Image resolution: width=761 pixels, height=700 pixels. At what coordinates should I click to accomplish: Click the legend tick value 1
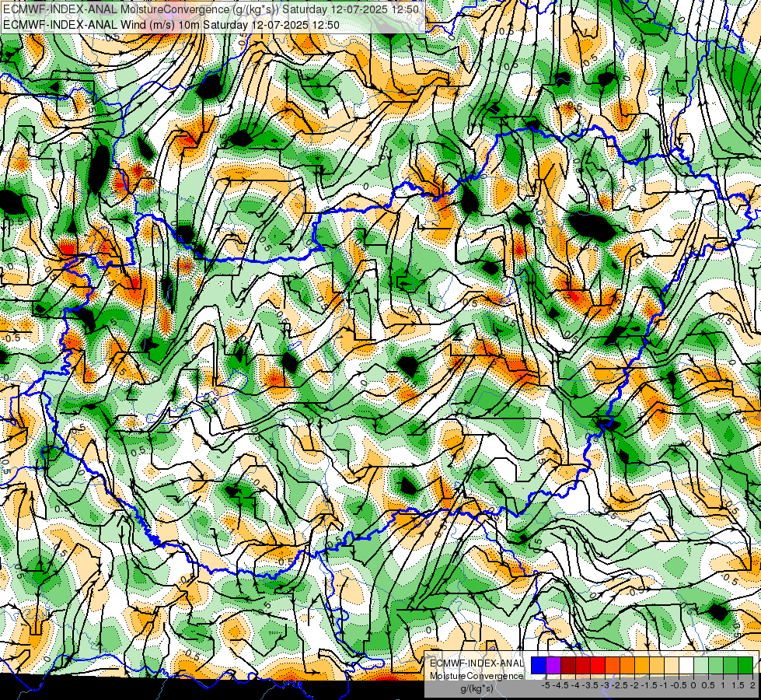point(723,685)
